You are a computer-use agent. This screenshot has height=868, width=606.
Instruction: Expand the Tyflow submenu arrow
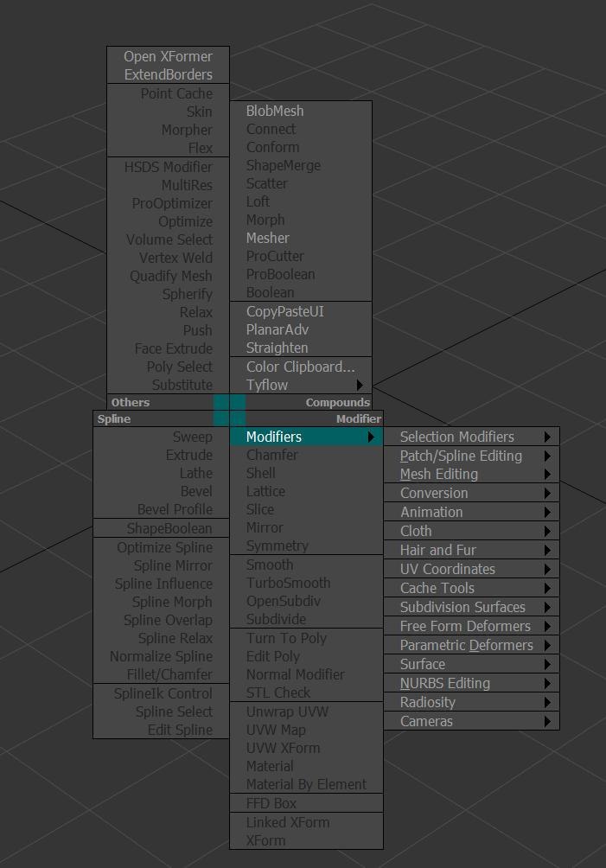[360, 385]
